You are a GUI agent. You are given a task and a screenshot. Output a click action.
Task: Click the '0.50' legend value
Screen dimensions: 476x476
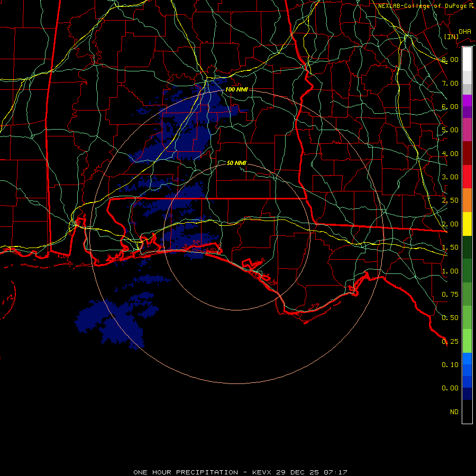[x=450, y=318]
